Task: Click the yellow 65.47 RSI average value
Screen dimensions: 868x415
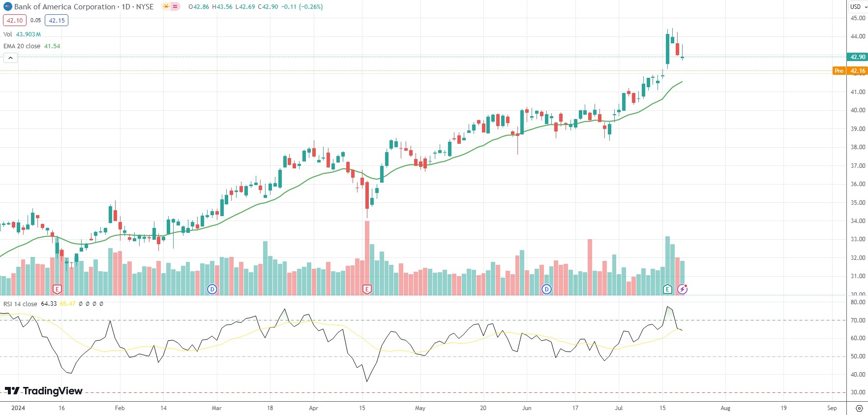Action: click(68, 304)
